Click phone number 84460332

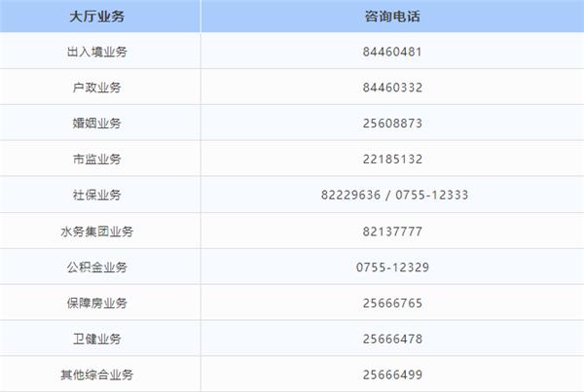tap(393, 88)
